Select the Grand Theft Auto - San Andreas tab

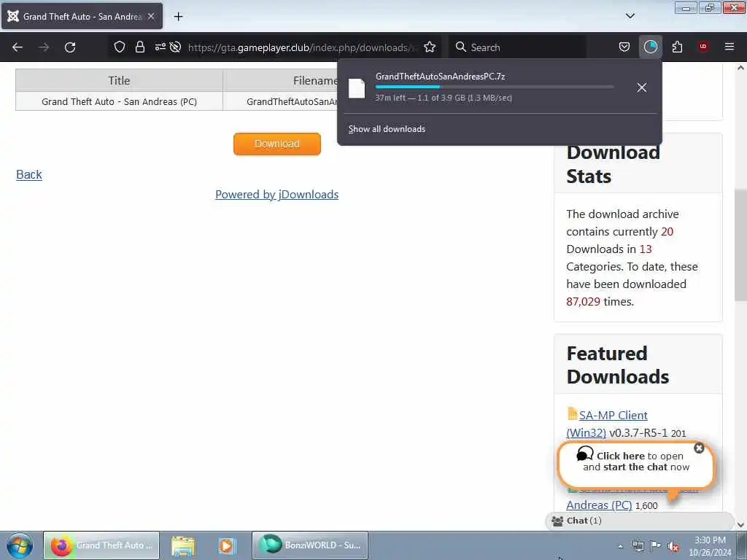pyautogui.click(x=82, y=16)
